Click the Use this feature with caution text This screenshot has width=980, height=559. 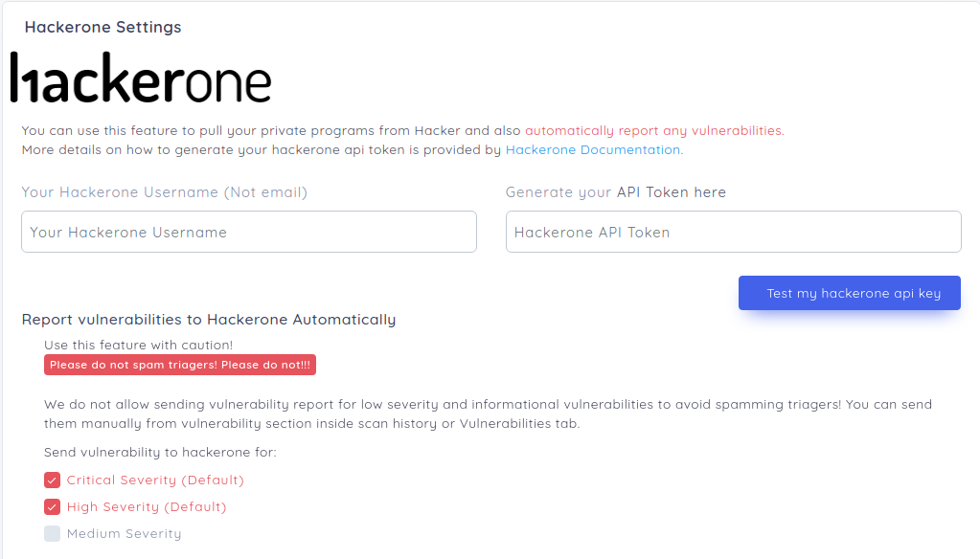coord(138,345)
